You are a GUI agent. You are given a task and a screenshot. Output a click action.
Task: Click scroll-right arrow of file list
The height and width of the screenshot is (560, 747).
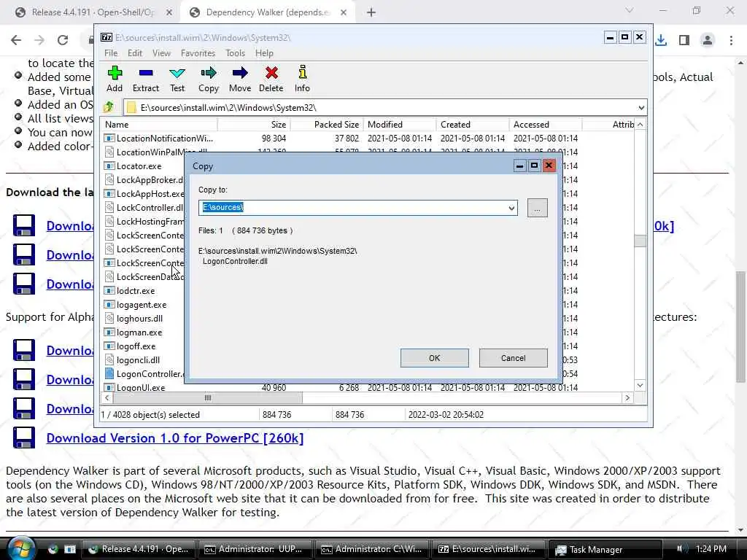click(x=627, y=397)
